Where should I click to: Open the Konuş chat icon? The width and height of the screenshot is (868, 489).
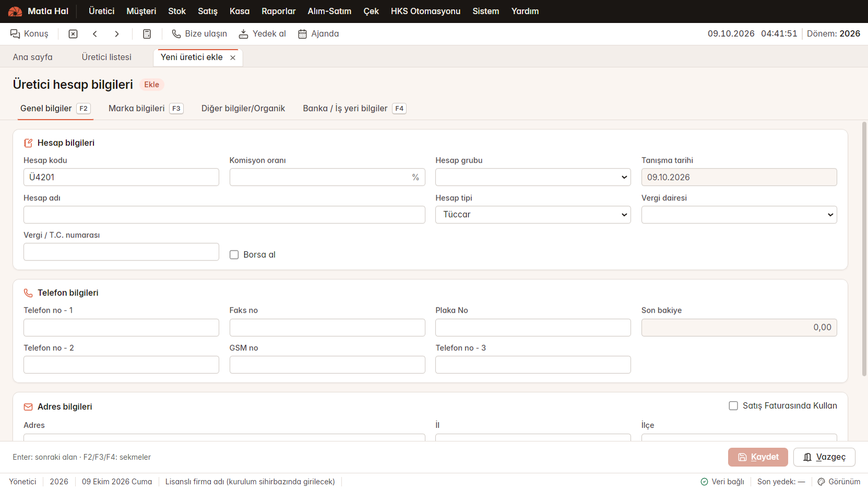[x=15, y=34]
